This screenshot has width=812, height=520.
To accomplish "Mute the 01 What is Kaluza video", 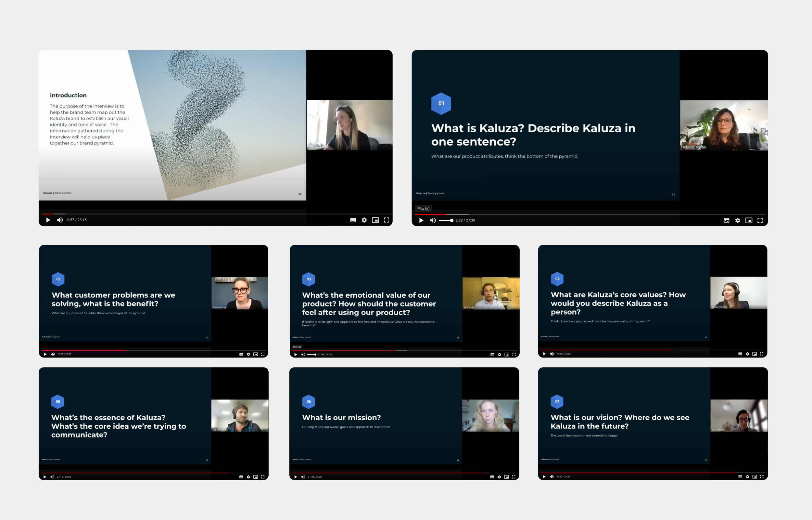I will click(x=433, y=220).
